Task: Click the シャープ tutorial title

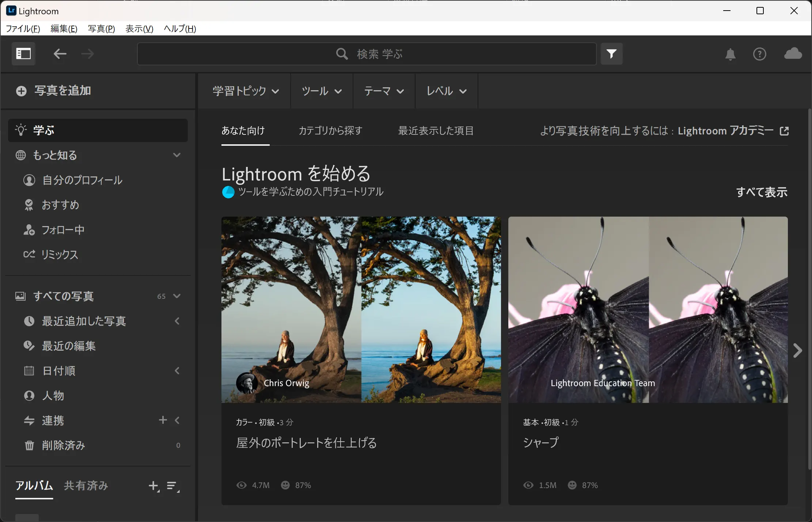Action: tap(541, 442)
